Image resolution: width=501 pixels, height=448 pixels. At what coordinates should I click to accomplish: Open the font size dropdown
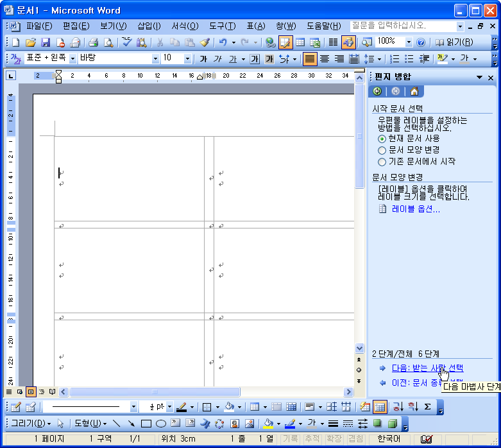coord(187,59)
